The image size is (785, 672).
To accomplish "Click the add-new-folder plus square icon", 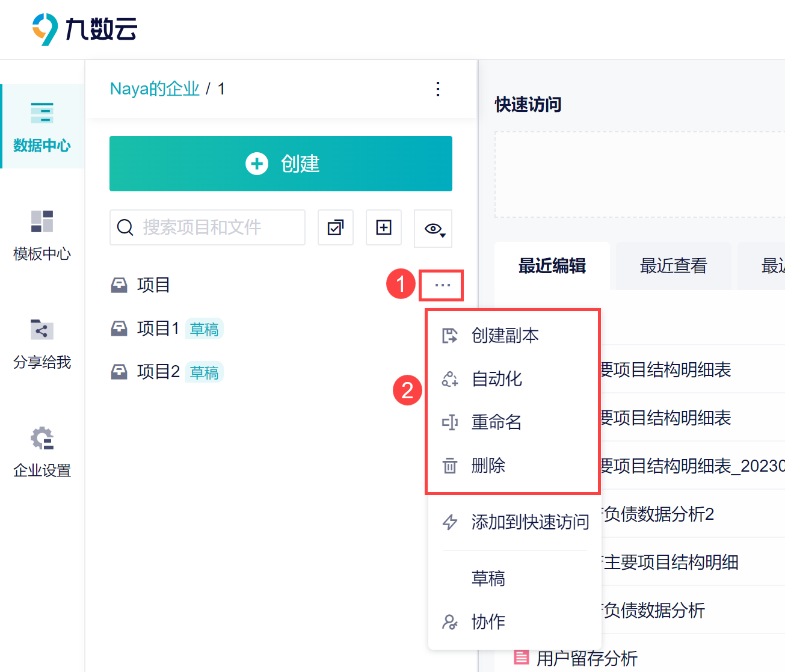I will 384,227.
